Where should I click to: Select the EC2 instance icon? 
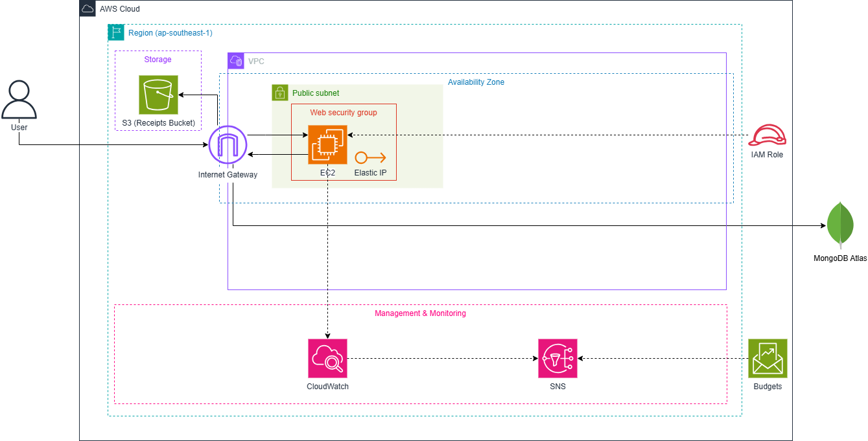pos(327,145)
